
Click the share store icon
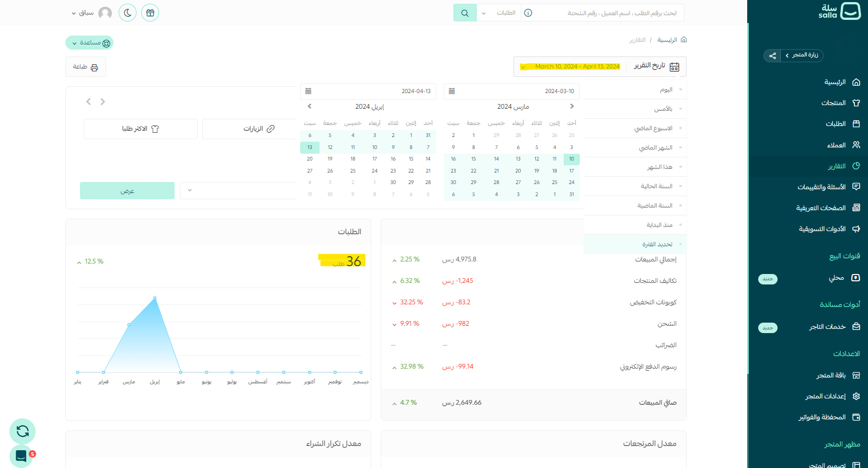coord(772,55)
